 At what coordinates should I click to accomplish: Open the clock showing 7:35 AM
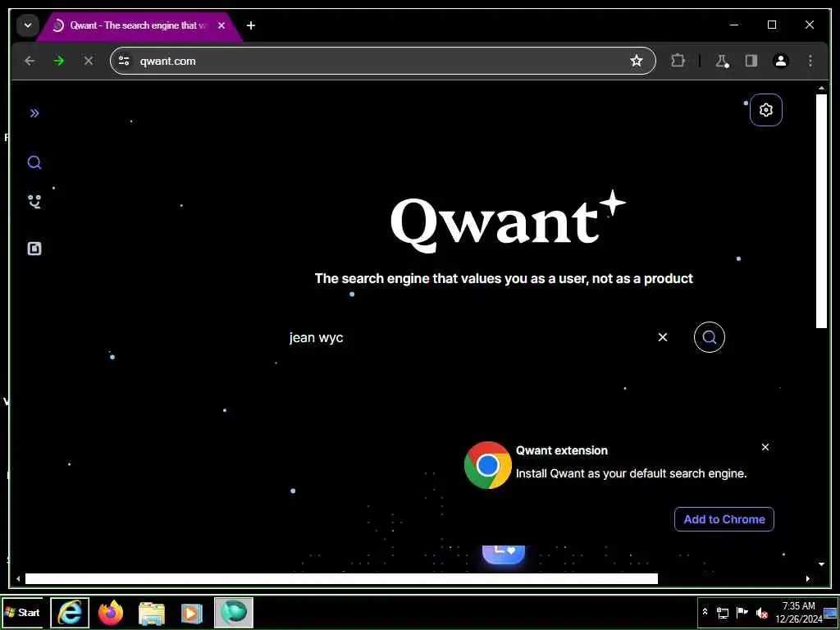[x=798, y=612]
